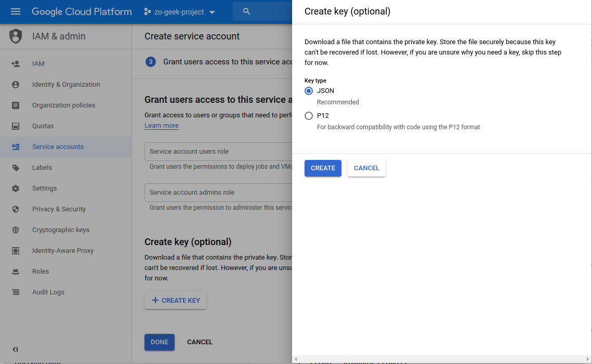Click the Privacy & Security shield icon
This screenshot has width=592, height=364.
click(x=16, y=209)
